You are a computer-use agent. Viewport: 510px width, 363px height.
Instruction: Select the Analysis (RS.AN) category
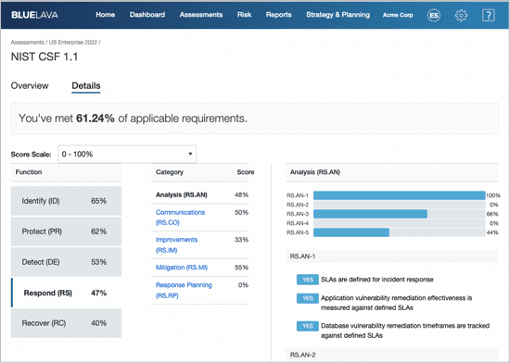pos(181,195)
